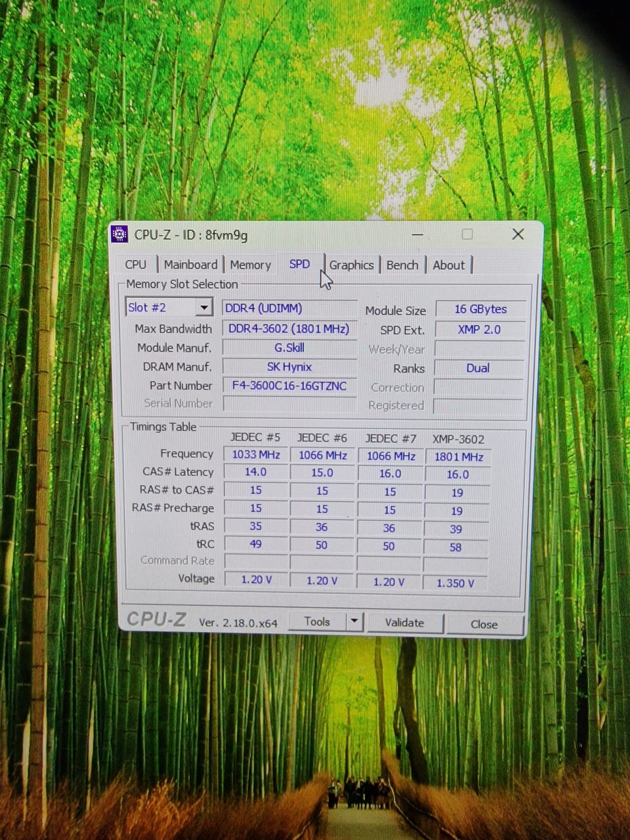Image resolution: width=630 pixels, height=840 pixels.
Task: Click the F4-3600C16-16GTZNC part number field
Action: point(289,386)
